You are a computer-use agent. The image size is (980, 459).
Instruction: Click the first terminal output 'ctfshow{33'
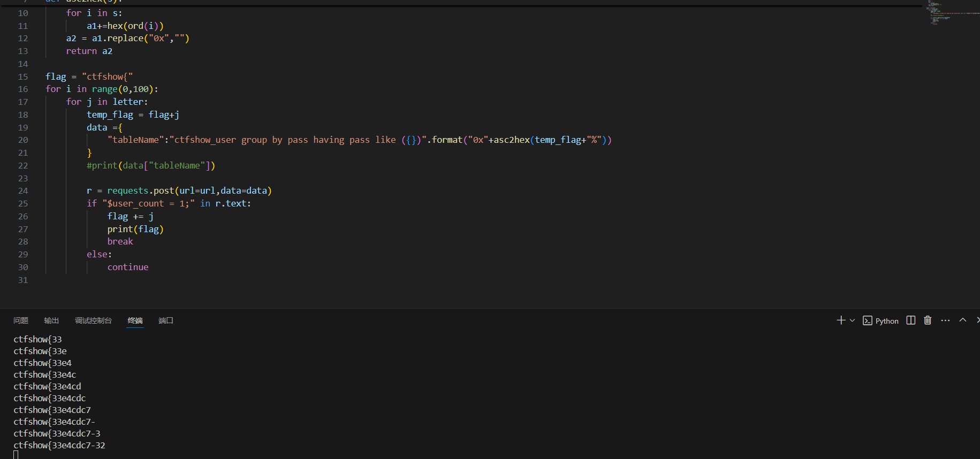(37, 339)
